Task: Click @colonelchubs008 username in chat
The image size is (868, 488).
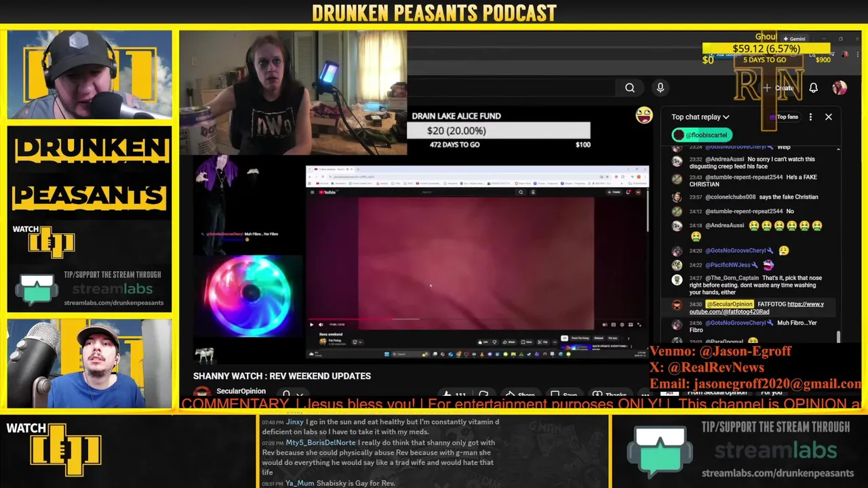Action: [730, 197]
